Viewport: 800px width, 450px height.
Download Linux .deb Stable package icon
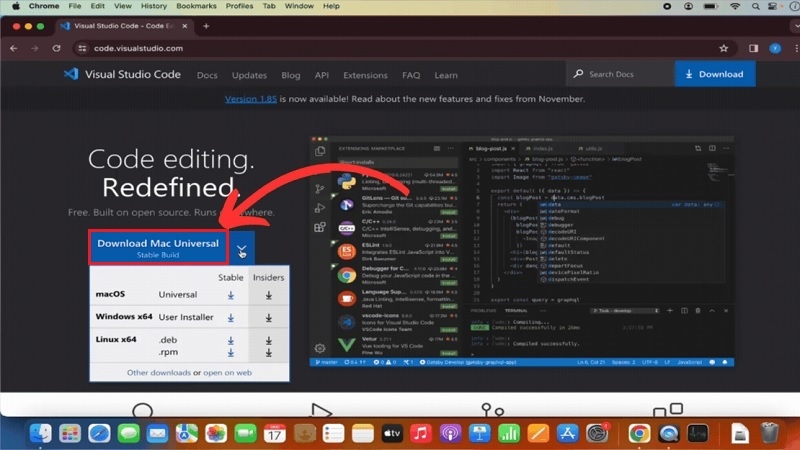click(231, 340)
